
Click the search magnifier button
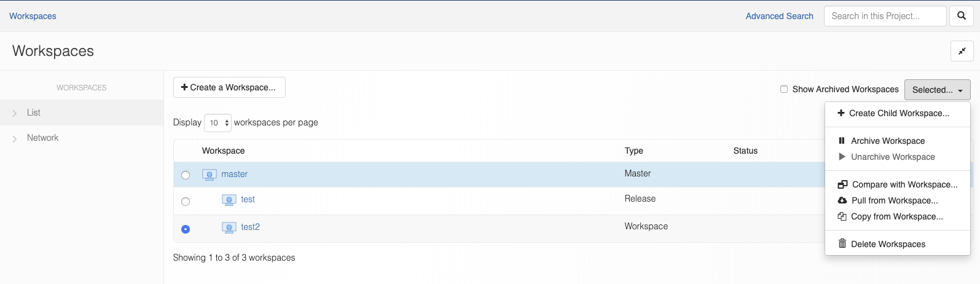pyautogui.click(x=962, y=16)
